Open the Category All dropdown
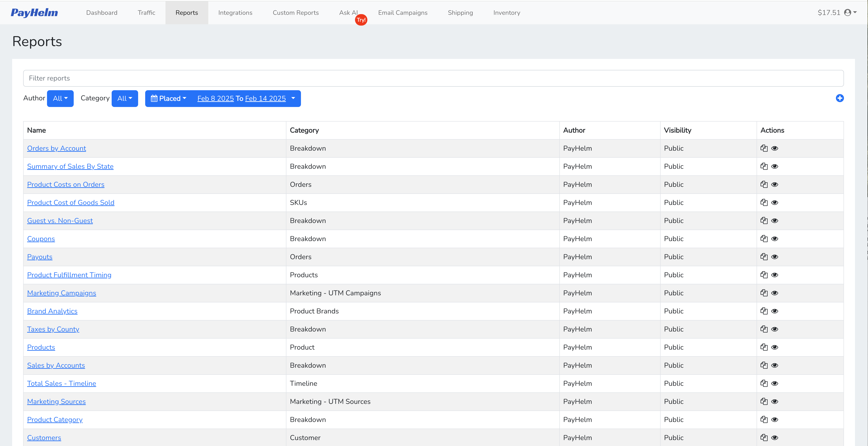 (x=125, y=98)
